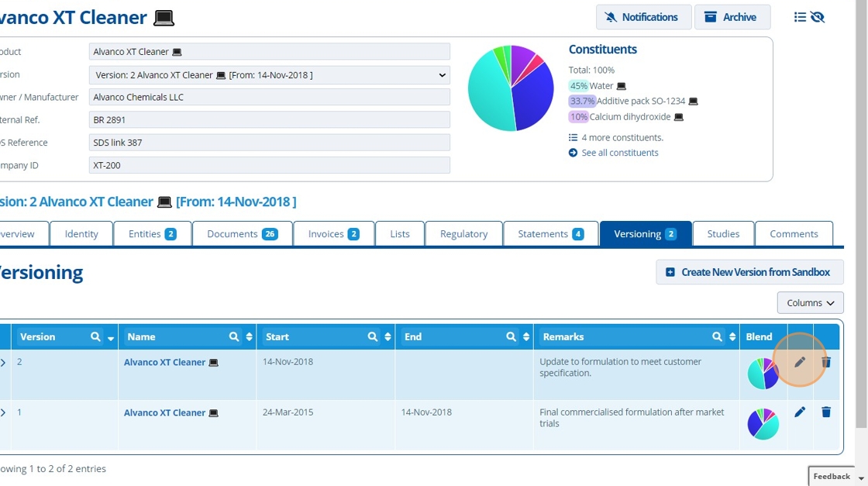
Task: Click the list view icon at top right
Action: 800,17
